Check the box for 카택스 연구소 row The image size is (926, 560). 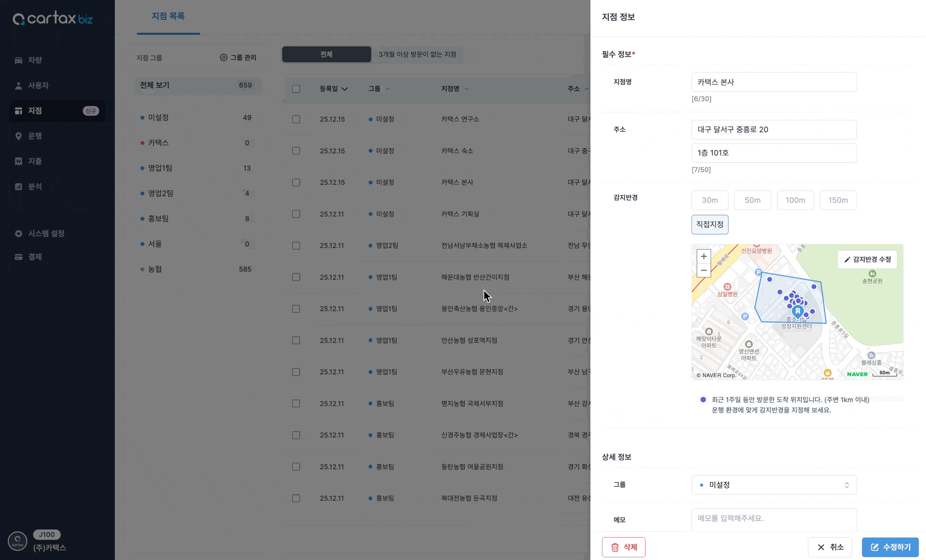pos(296,119)
